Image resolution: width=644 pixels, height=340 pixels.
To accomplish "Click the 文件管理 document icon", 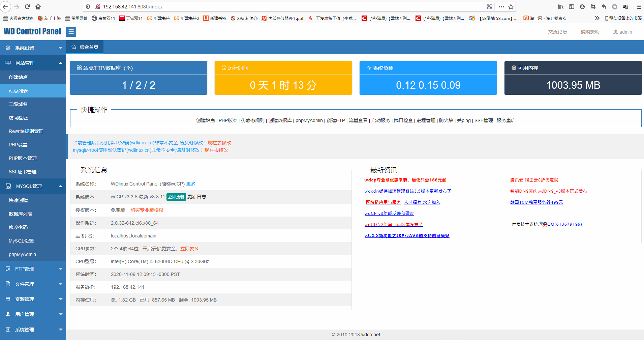I will click(8, 284).
